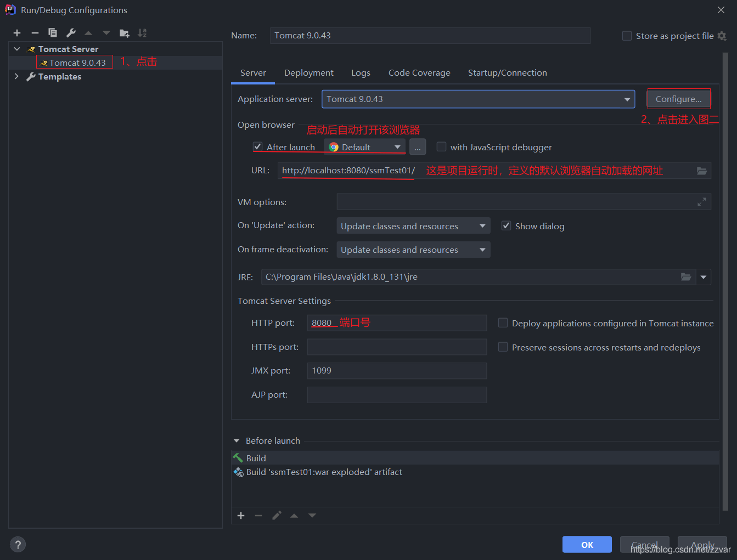Open On frame deactivation dropdown
737x560 pixels.
coord(413,250)
